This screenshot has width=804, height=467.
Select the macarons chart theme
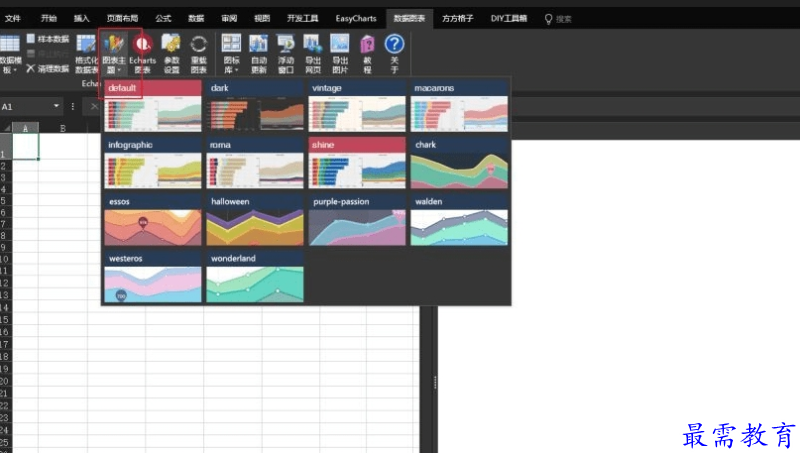click(459, 106)
